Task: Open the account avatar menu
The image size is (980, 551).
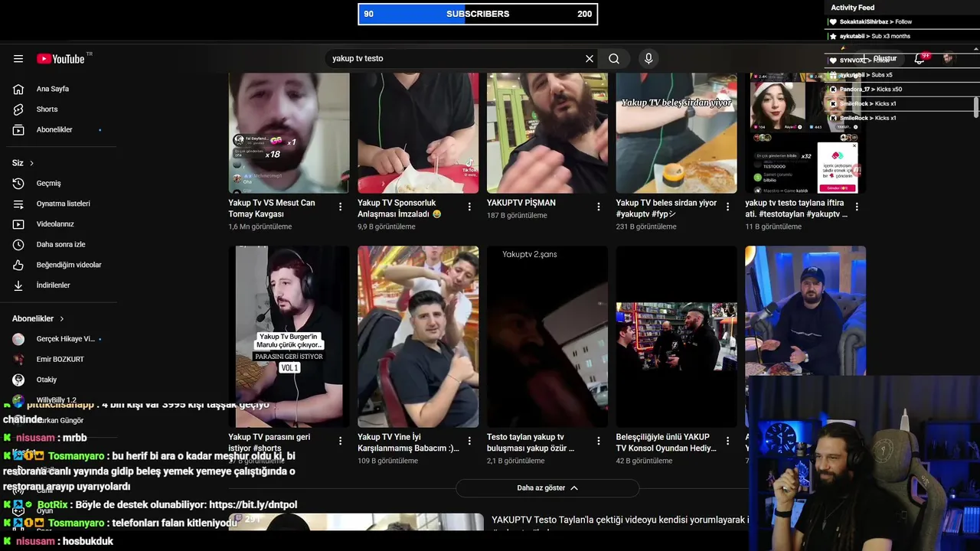Action: click(949, 58)
